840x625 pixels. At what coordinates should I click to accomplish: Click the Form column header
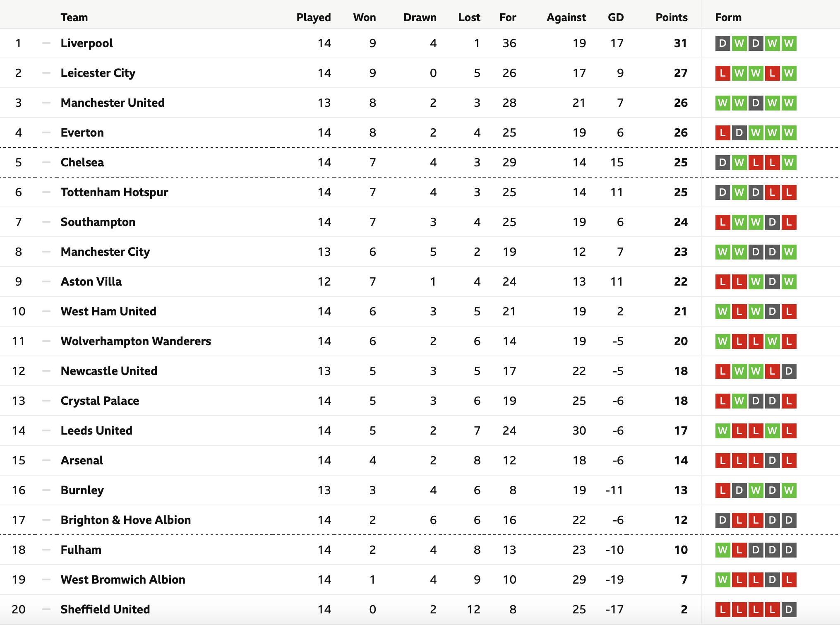[x=728, y=17]
